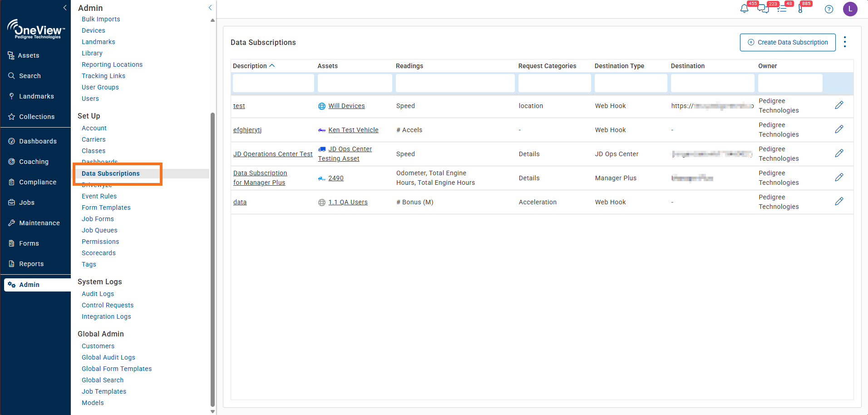Collapse the Admin submenu panel chevron
Screen dimensions: 868x415
(x=210, y=8)
